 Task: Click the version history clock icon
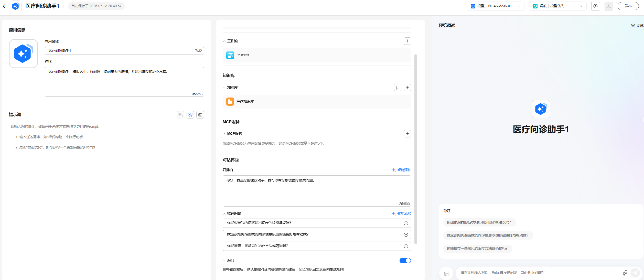pos(596,6)
